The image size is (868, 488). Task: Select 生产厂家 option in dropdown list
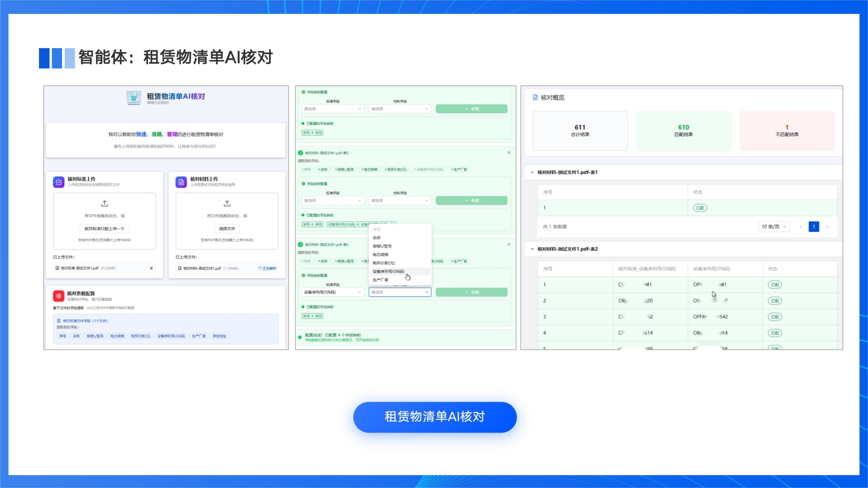[x=381, y=280]
